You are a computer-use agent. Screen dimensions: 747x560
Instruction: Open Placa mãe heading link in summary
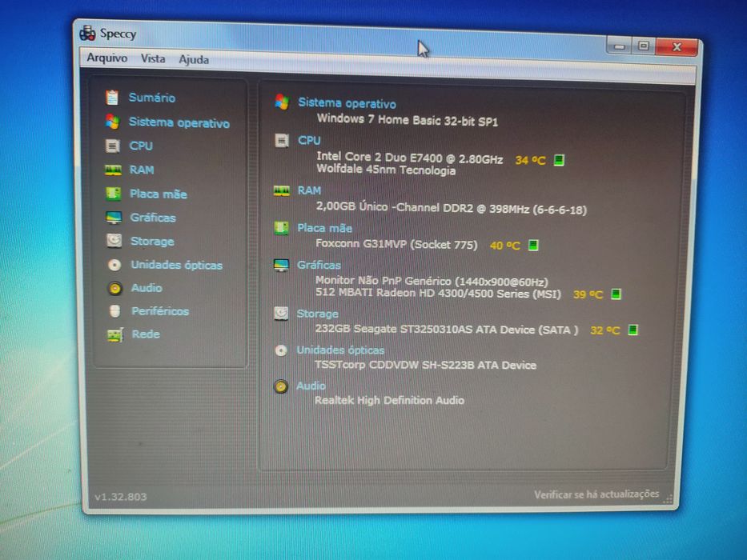coord(325,228)
